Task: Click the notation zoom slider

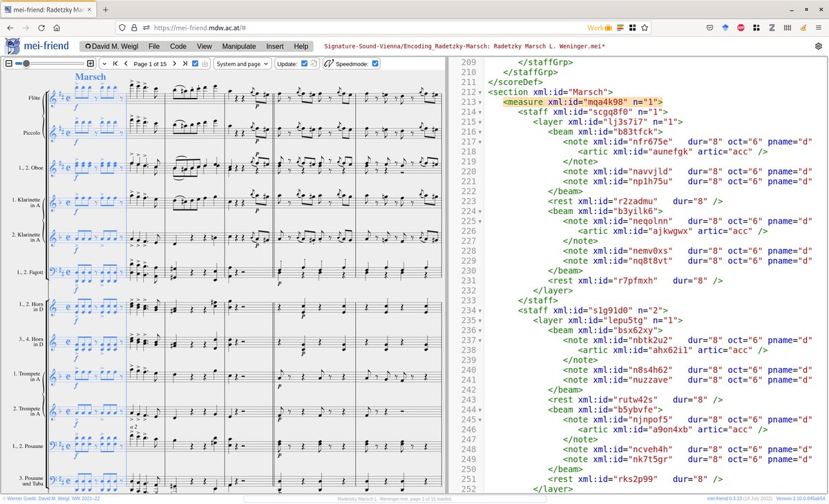Action: coord(48,64)
